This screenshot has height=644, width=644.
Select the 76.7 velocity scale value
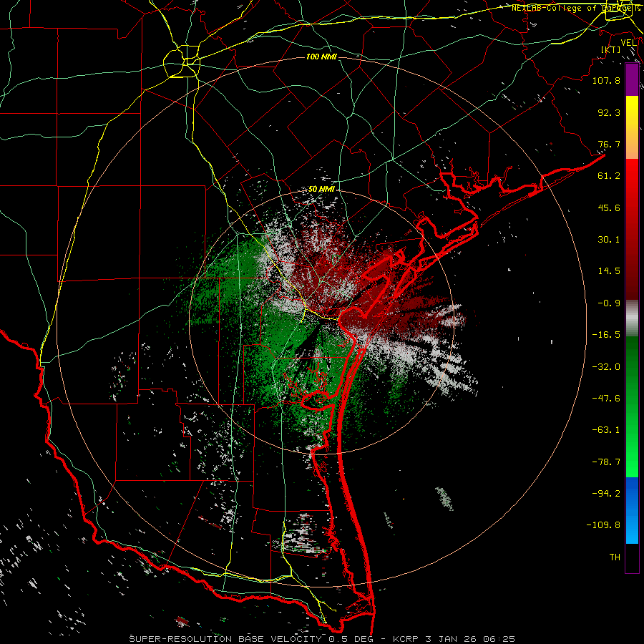pyautogui.click(x=609, y=144)
